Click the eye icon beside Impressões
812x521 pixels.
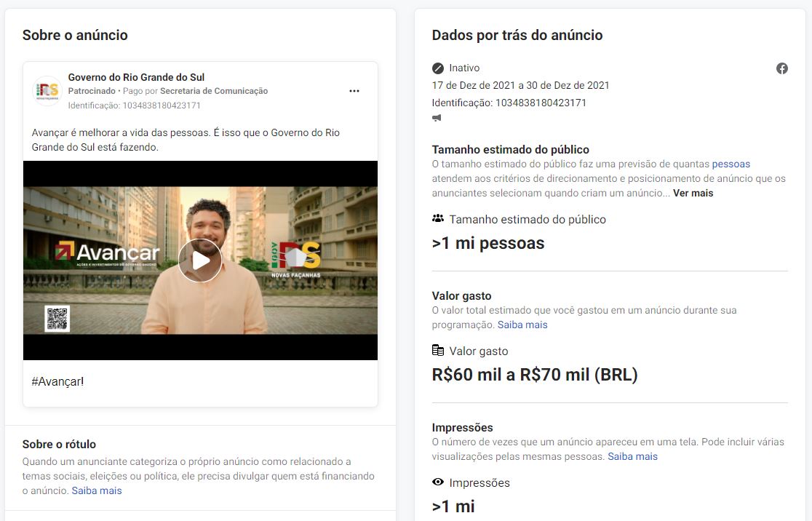tap(438, 482)
